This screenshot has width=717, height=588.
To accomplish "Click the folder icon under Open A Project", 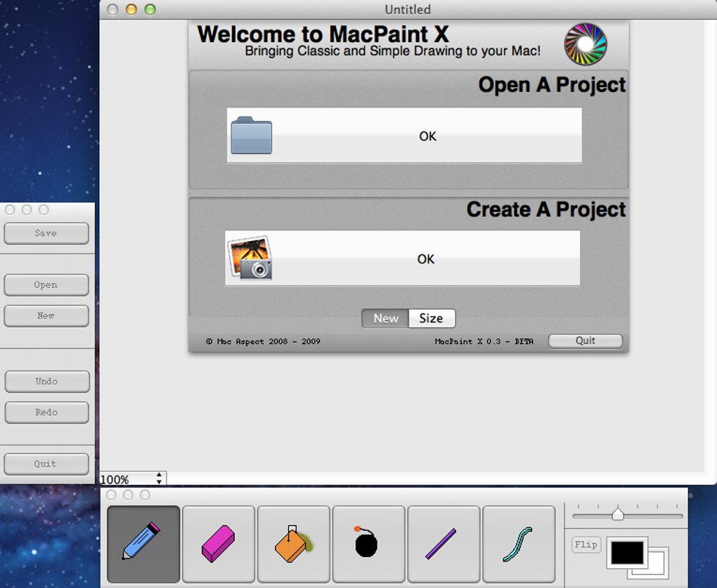I will point(251,136).
